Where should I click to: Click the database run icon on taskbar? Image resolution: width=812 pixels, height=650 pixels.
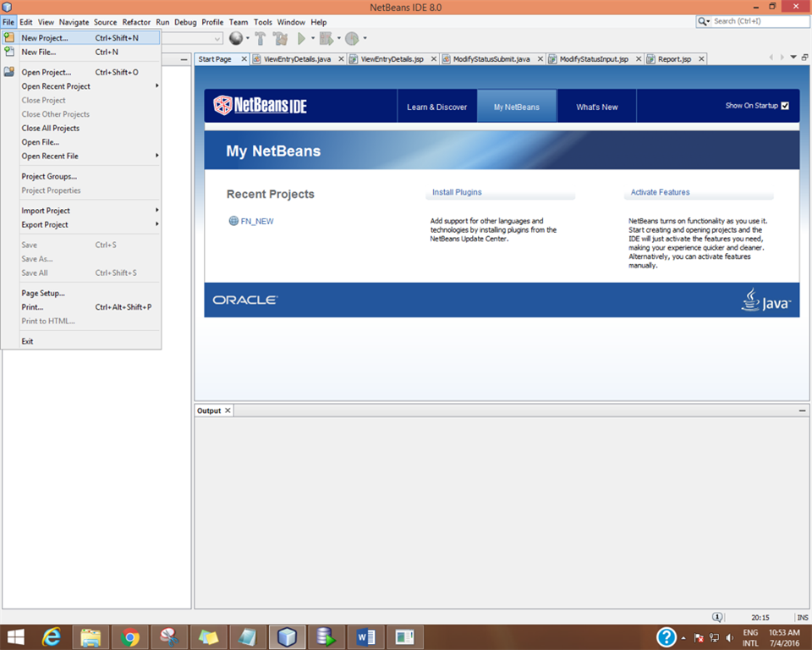pos(326,637)
